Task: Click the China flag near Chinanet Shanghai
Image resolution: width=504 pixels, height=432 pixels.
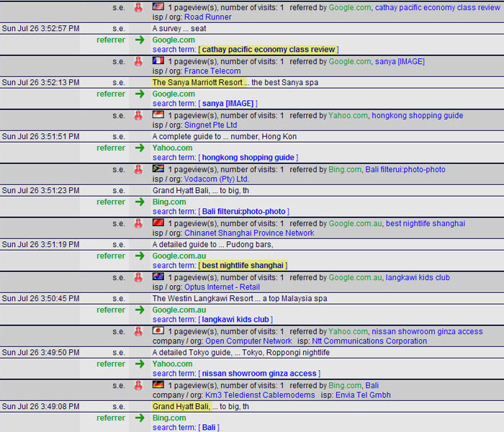Action: coord(158,222)
